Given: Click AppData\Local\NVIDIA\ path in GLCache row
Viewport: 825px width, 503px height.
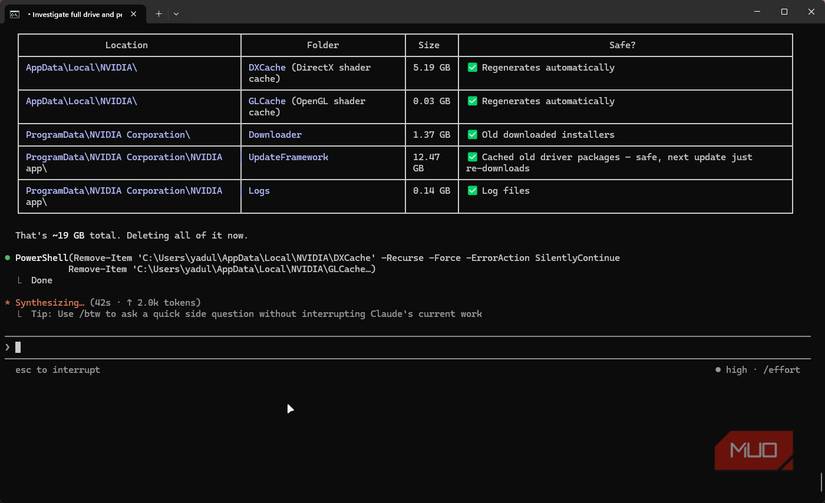Looking at the screenshot, I should coord(82,101).
